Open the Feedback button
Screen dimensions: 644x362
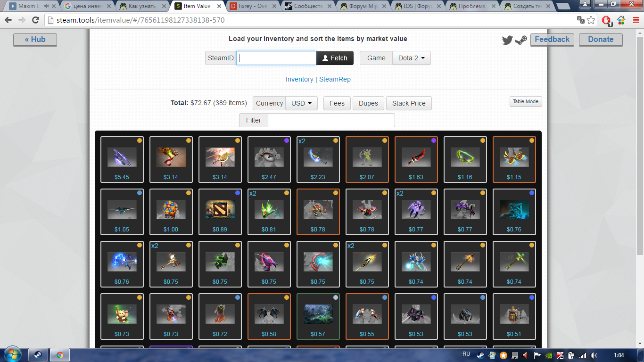552,40
